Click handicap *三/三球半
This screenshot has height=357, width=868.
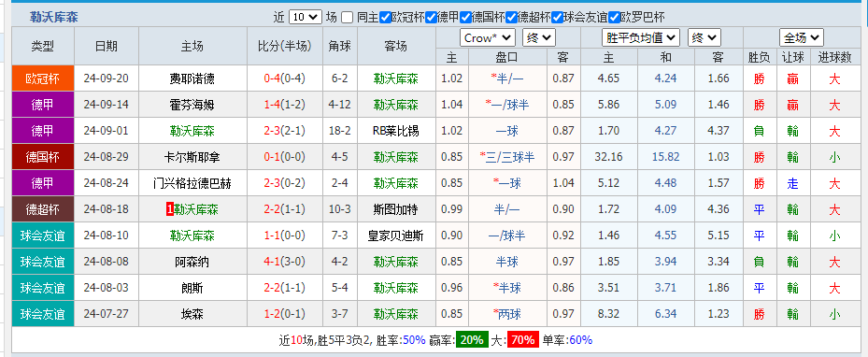click(507, 157)
